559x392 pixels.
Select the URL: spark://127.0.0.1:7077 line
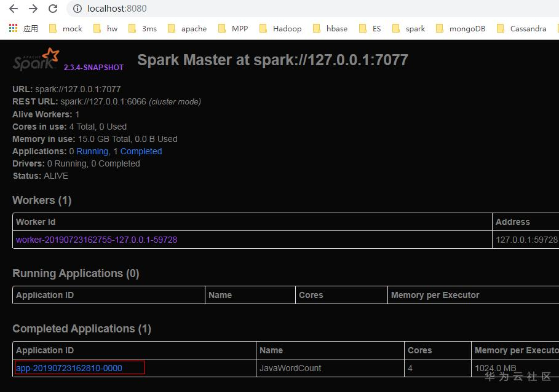[x=66, y=89]
